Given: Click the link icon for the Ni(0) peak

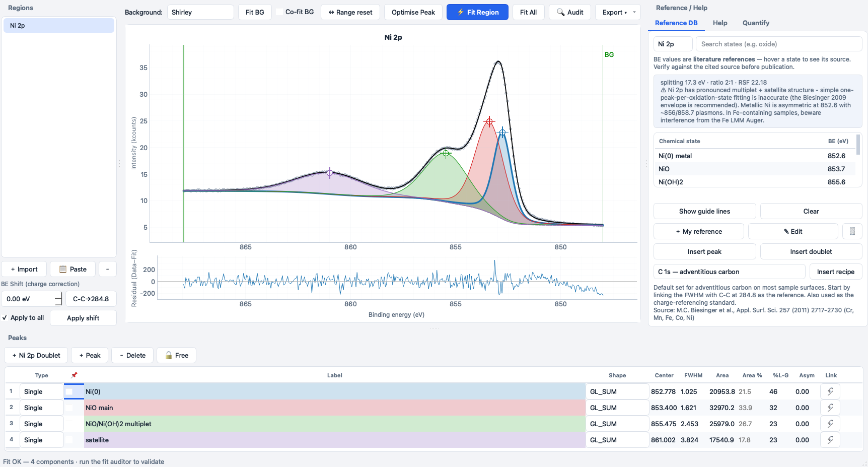Looking at the screenshot, I should click(830, 391).
